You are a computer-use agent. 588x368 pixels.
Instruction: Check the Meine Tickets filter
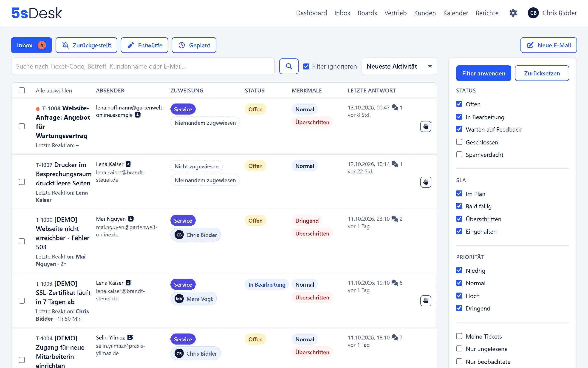tap(459, 336)
